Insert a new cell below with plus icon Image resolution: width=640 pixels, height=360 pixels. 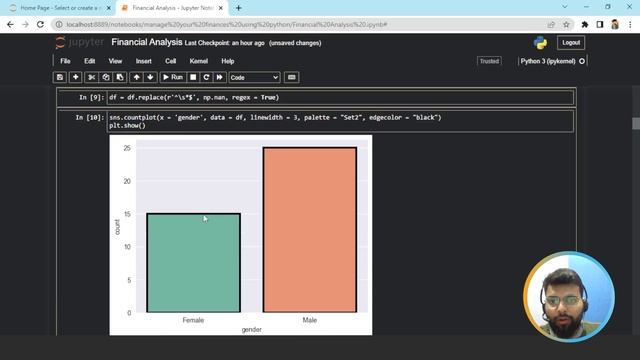pos(76,77)
